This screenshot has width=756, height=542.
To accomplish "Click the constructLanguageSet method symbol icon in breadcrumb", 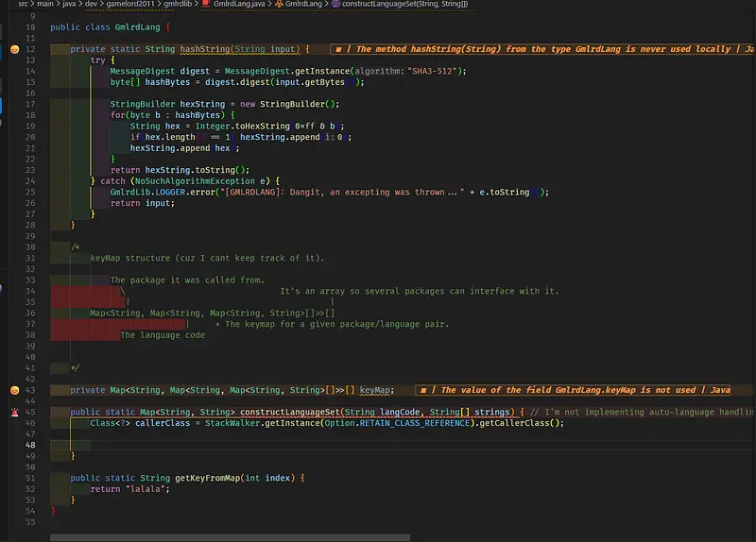I will point(337,5).
